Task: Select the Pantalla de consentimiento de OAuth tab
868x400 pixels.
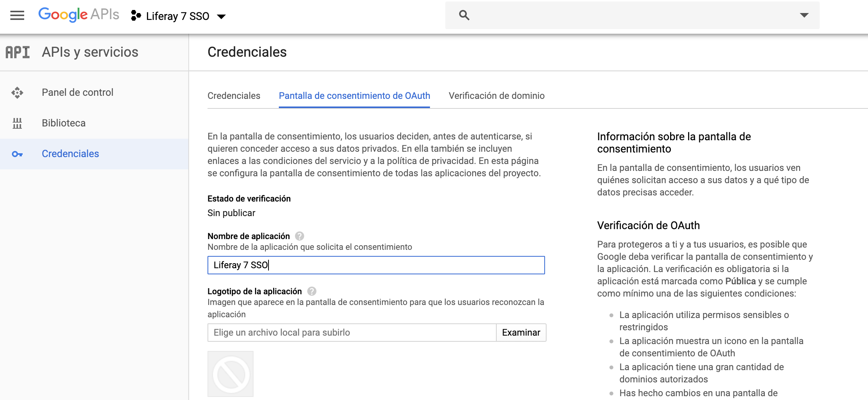Action: click(x=354, y=96)
